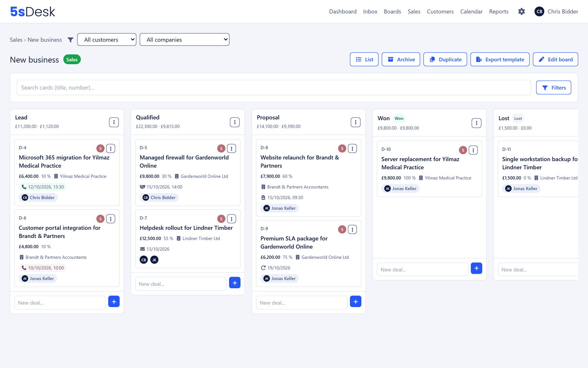Image resolution: width=588 pixels, height=368 pixels.
Task: Open the settings gear icon
Action: pyautogui.click(x=521, y=11)
